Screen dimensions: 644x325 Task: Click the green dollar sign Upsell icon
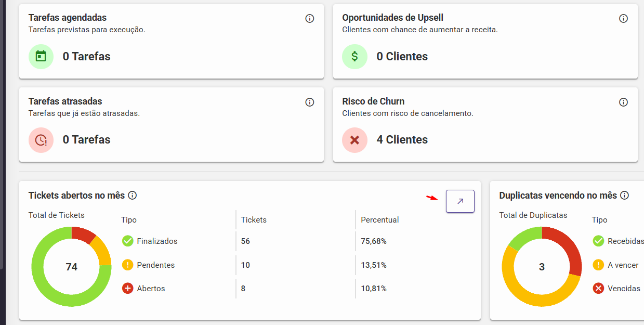[x=354, y=56]
